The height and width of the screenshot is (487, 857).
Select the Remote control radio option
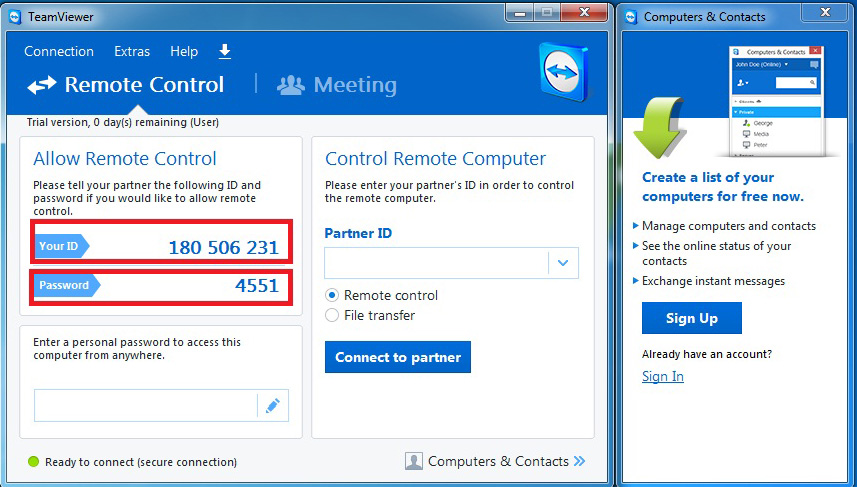point(333,295)
